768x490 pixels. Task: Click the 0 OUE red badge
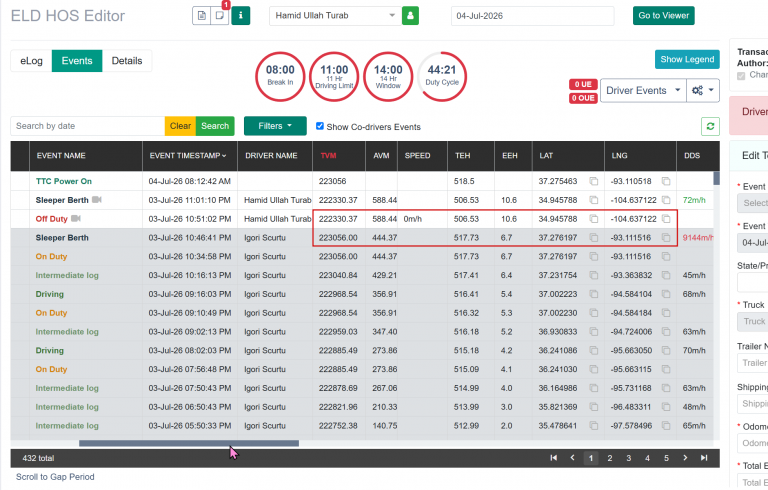[583, 98]
